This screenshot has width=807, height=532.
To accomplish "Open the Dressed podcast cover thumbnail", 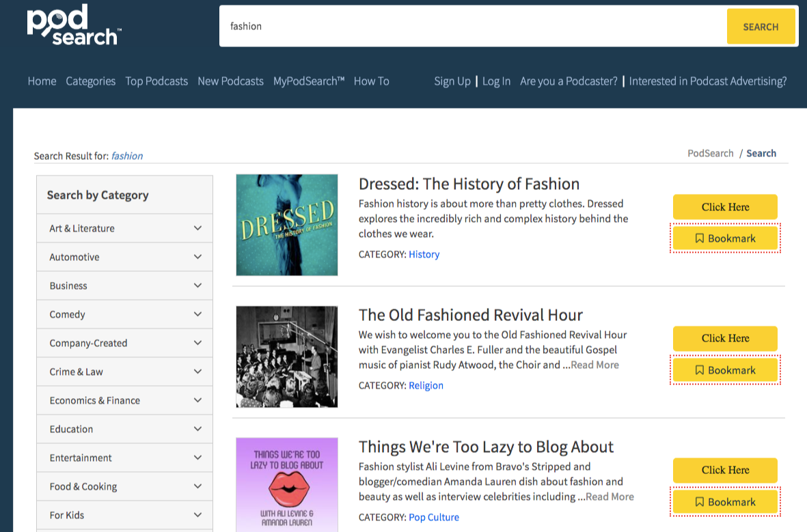I will point(287,225).
